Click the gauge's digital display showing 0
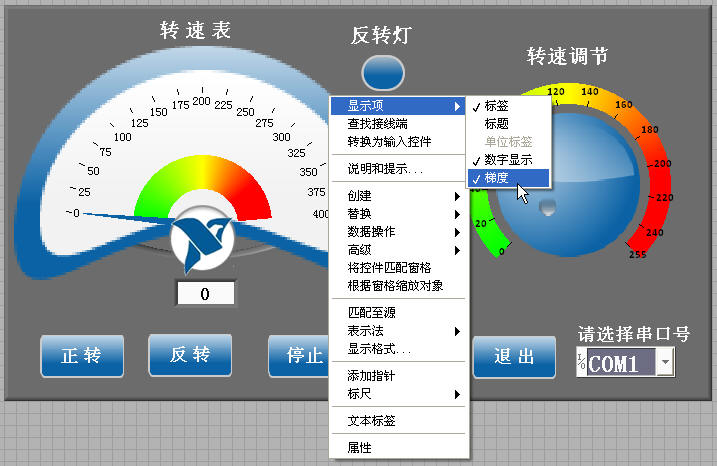Viewport: 717px width, 466px height. click(x=205, y=294)
